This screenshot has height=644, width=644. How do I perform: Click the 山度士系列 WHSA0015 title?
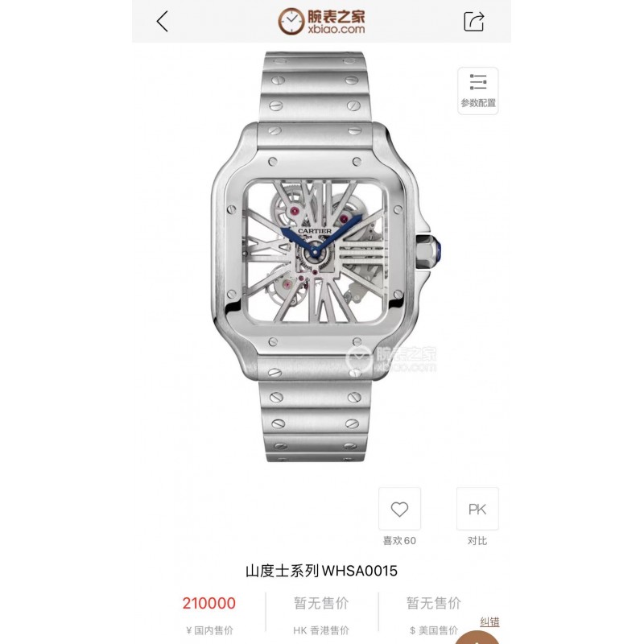(321, 571)
